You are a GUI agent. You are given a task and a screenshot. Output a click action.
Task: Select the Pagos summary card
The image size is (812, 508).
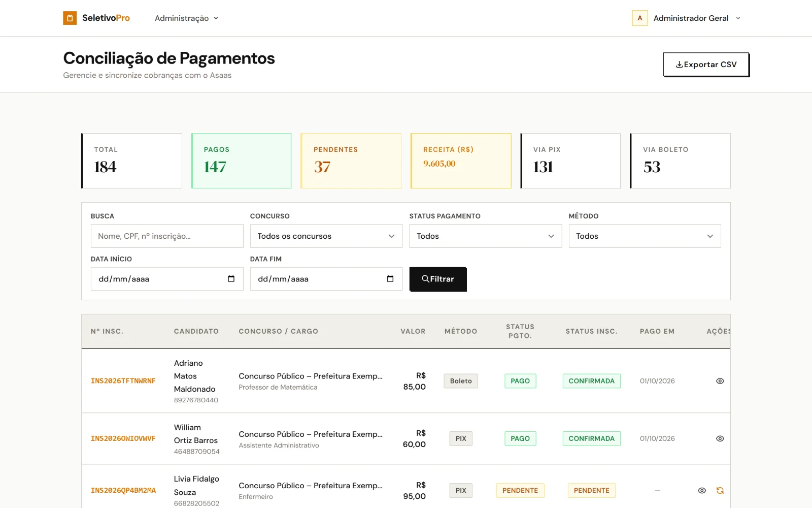coord(241,161)
